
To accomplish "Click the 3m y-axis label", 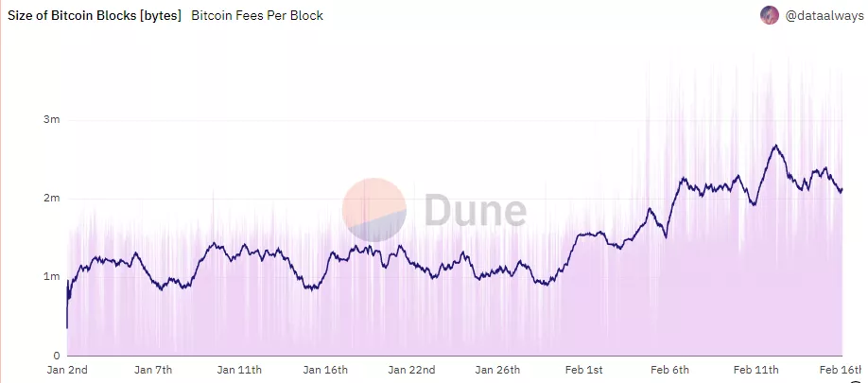I will pos(52,120).
